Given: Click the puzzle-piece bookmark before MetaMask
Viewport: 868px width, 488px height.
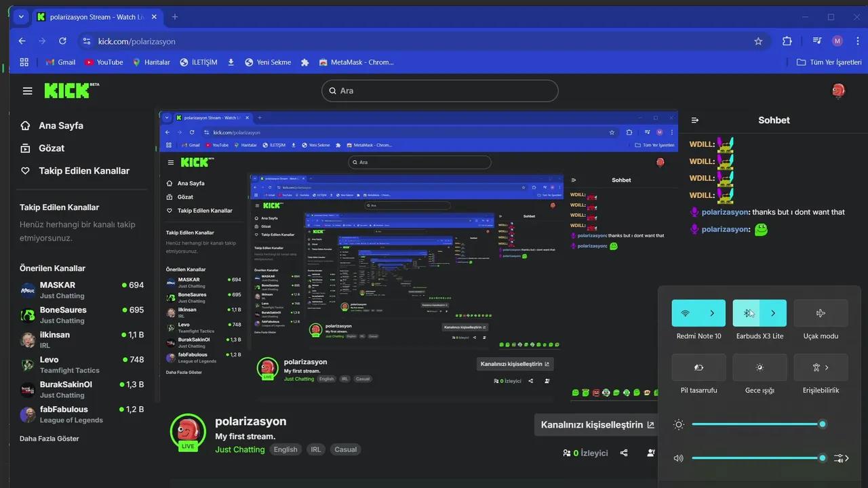Looking at the screenshot, I should coord(304,62).
